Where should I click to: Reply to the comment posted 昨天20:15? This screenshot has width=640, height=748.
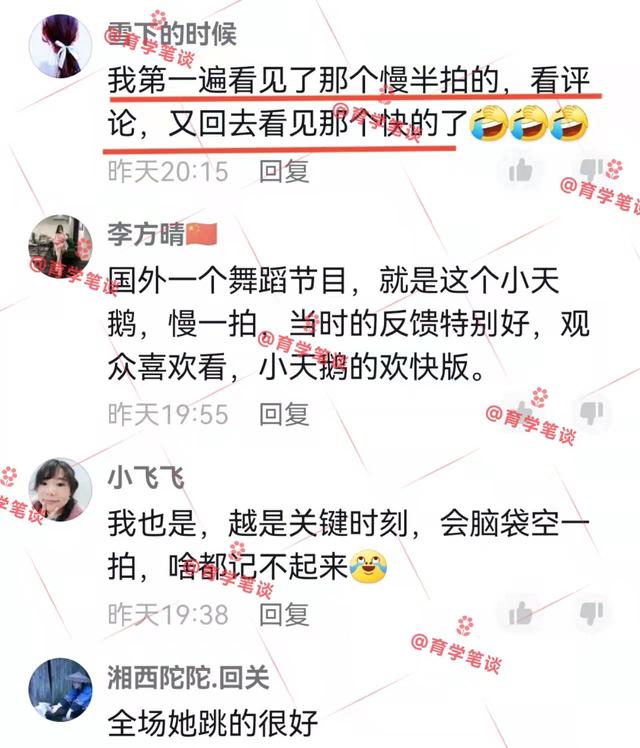coord(284,171)
